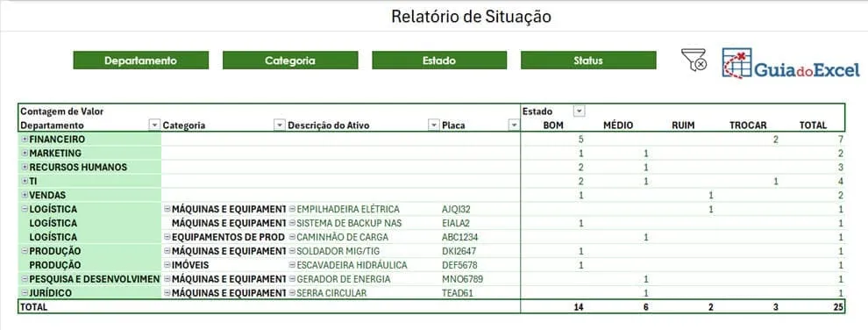This screenshot has width=868, height=330.
Task: Open the Estado filter dropdown arrow
Action: tap(579, 111)
